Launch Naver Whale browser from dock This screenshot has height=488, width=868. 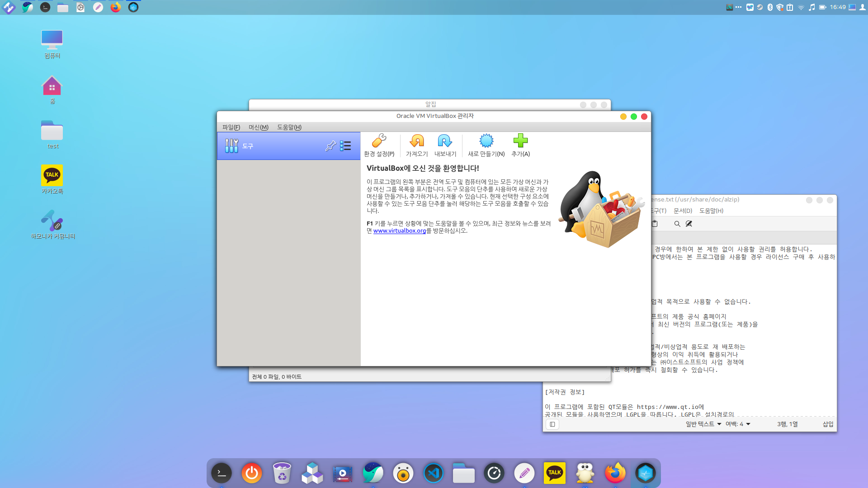pyautogui.click(x=373, y=473)
